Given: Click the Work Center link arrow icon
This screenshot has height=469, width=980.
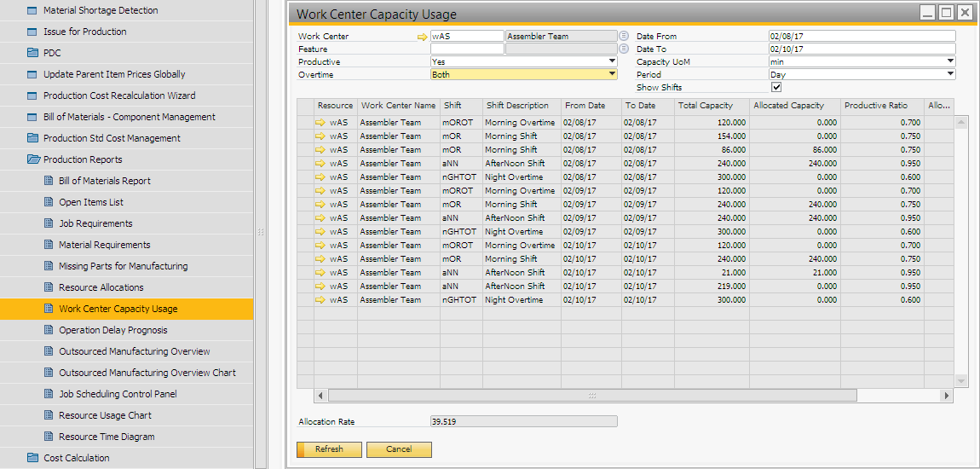Looking at the screenshot, I should 422,37.
